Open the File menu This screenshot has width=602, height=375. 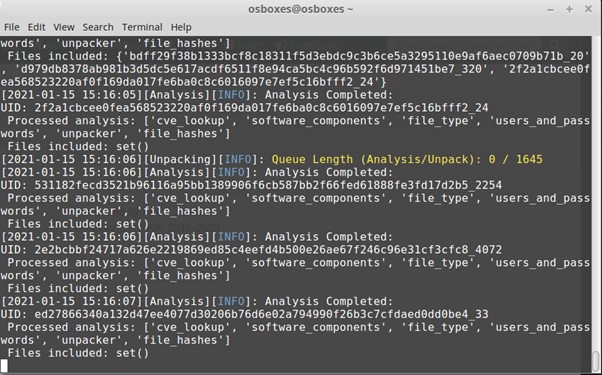[x=12, y=27]
